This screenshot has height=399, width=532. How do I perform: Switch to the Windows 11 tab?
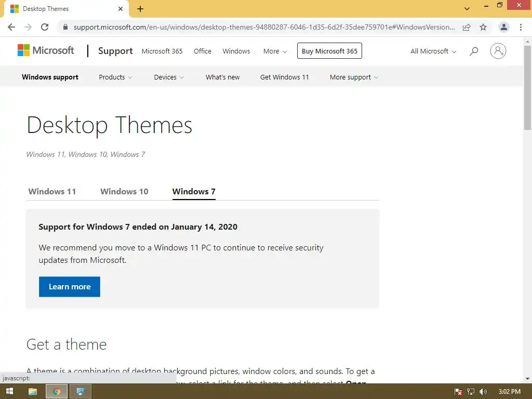coord(52,191)
